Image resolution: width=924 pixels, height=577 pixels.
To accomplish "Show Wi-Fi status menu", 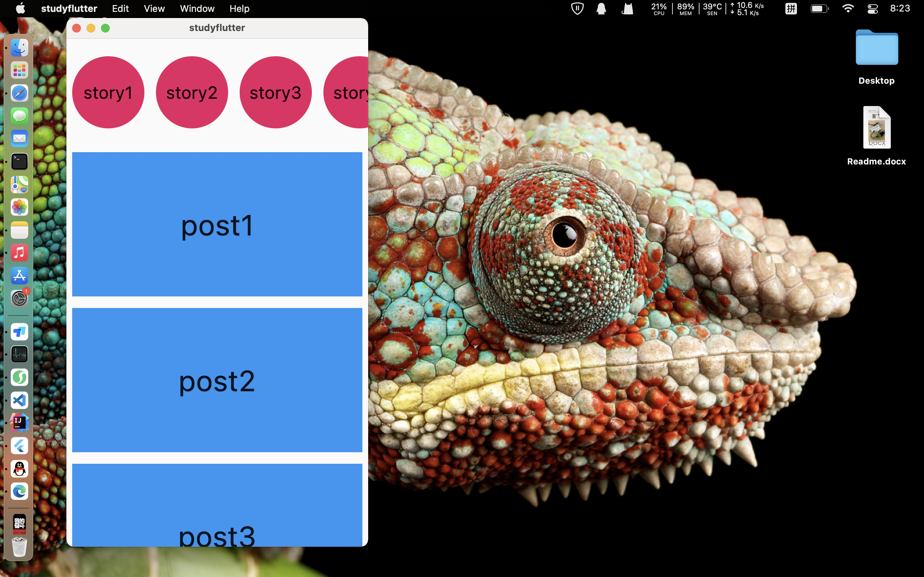I will point(847,8).
